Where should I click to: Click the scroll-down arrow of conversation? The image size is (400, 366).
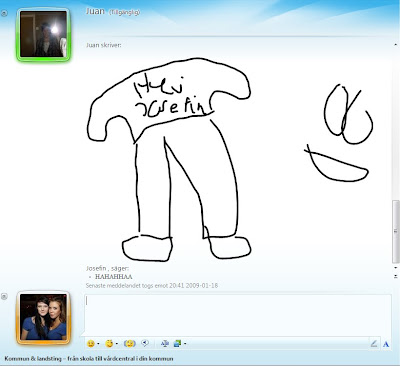tap(396, 268)
